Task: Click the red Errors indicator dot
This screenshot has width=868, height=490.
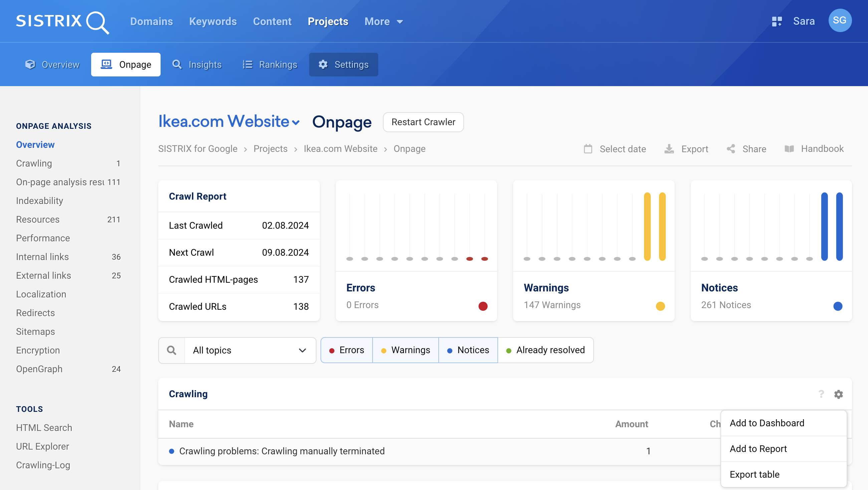Action: pos(483,306)
